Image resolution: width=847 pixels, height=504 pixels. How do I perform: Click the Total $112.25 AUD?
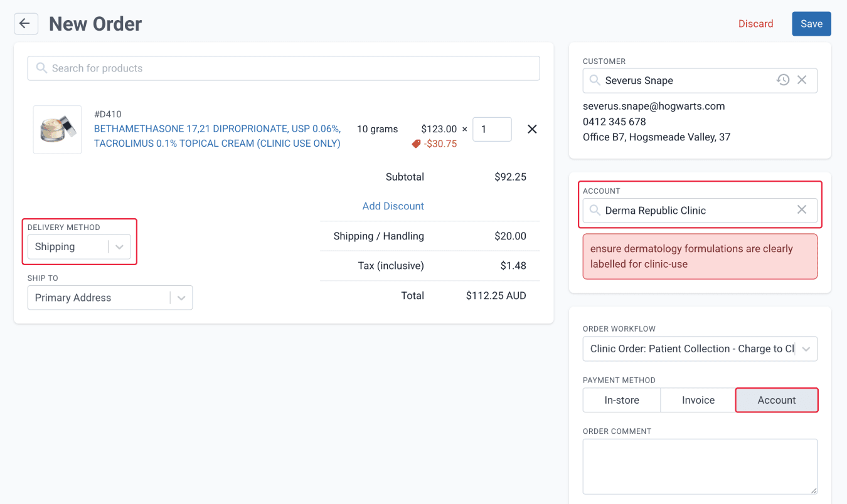click(x=496, y=296)
